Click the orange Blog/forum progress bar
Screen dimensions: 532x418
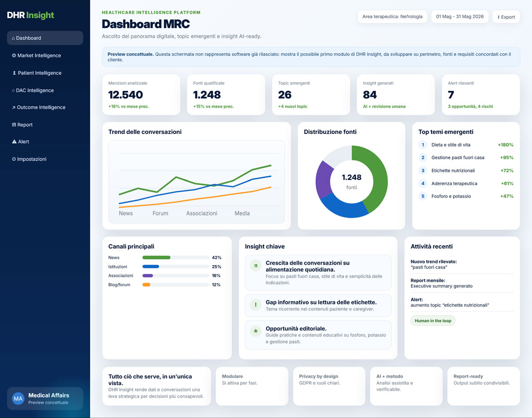(146, 285)
